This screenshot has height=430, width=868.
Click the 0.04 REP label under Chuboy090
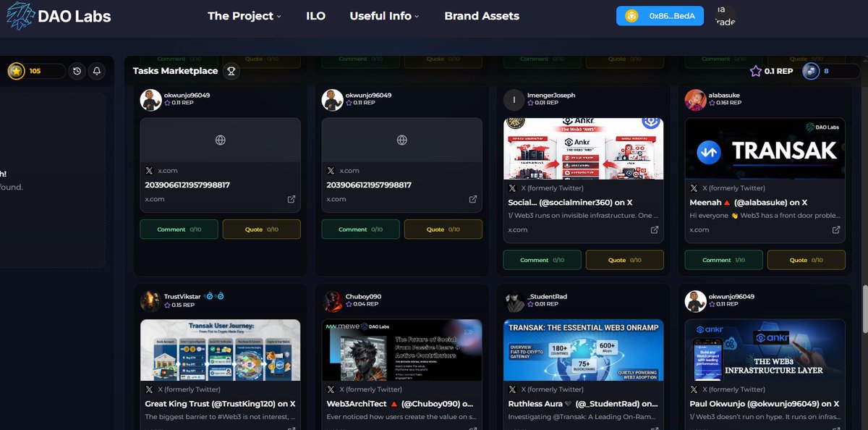[x=360, y=305]
